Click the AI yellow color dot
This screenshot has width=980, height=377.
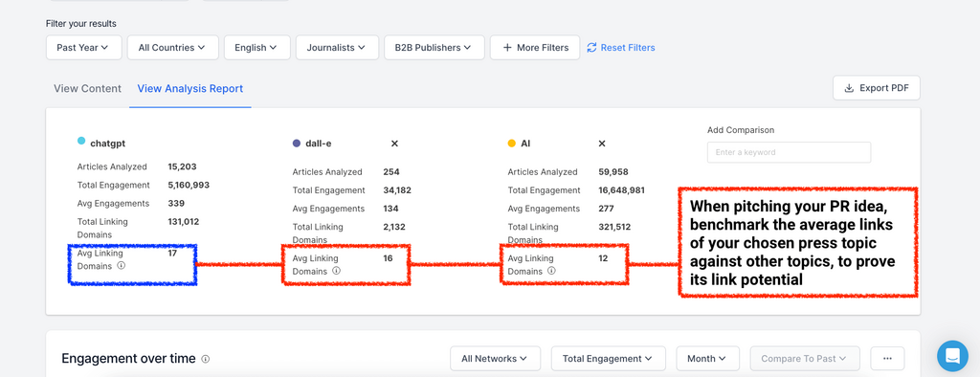point(511,144)
